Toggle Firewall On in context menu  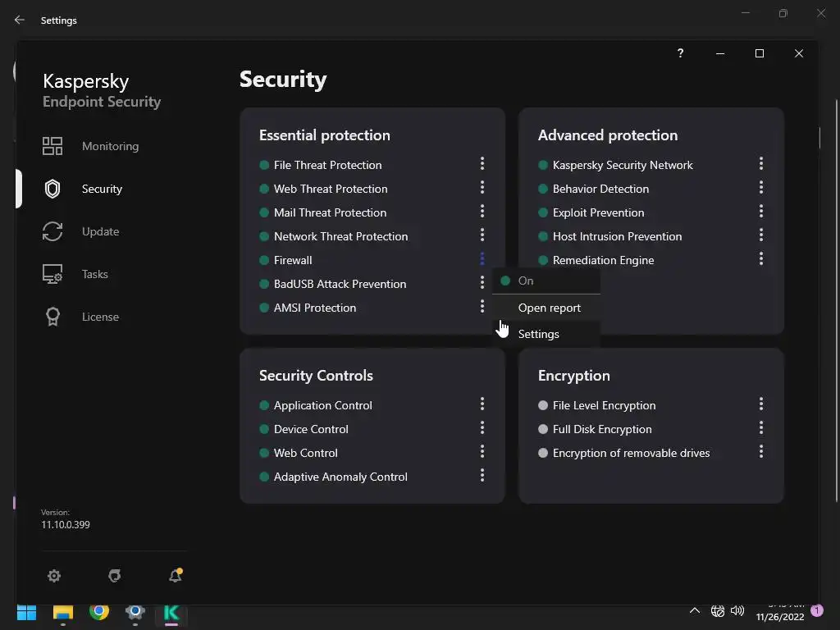(546, 281)
